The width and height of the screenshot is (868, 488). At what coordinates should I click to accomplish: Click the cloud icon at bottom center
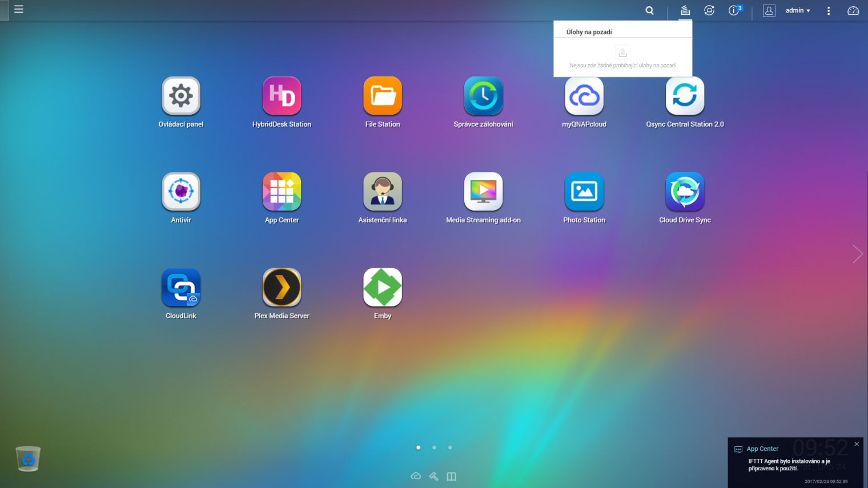(416, 476)
